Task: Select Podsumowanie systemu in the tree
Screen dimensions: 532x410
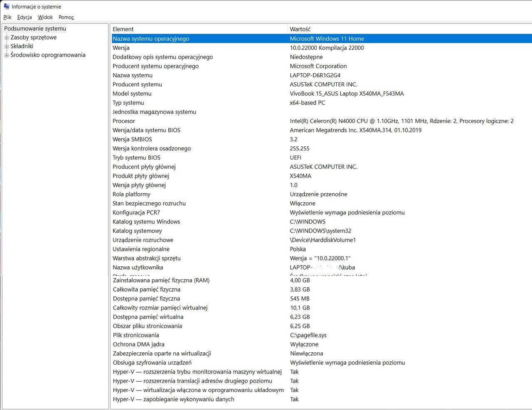Action: pyautogui.click(x=35, y=29)
